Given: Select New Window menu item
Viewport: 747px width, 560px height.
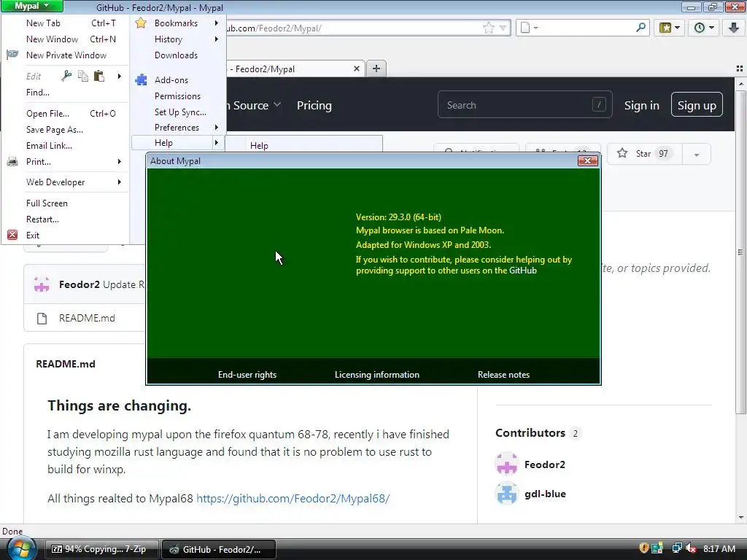Looking at the screenshot, I should pos(65,39).
